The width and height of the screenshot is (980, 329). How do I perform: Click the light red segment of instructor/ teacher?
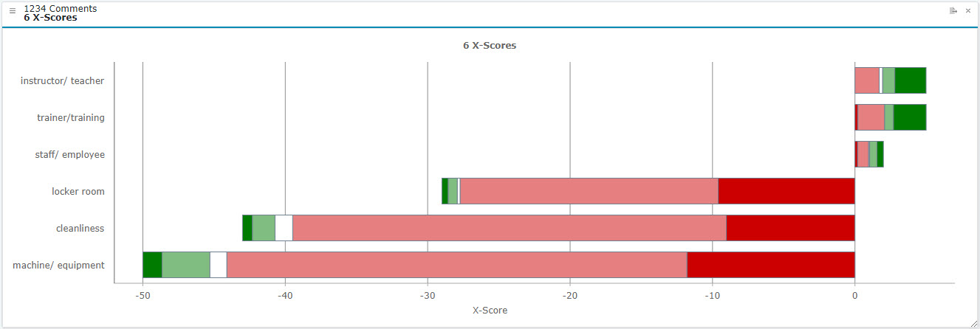867,80
